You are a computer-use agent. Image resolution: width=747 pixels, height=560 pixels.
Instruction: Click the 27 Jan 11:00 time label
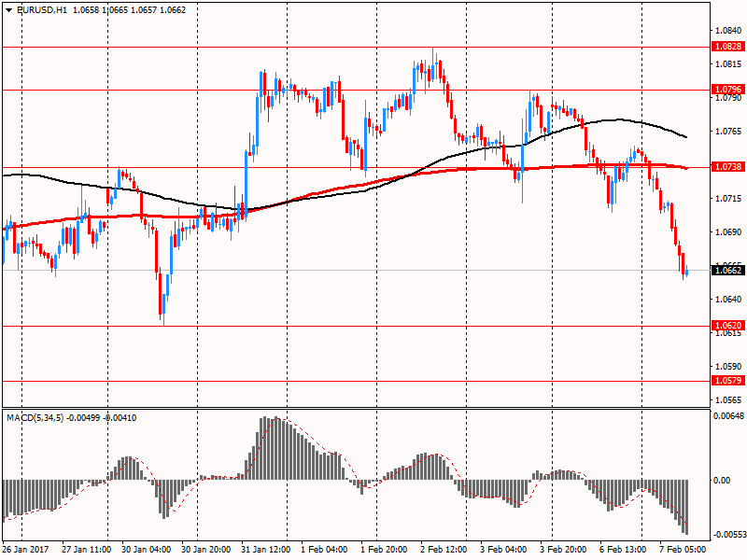click(86, 549)
